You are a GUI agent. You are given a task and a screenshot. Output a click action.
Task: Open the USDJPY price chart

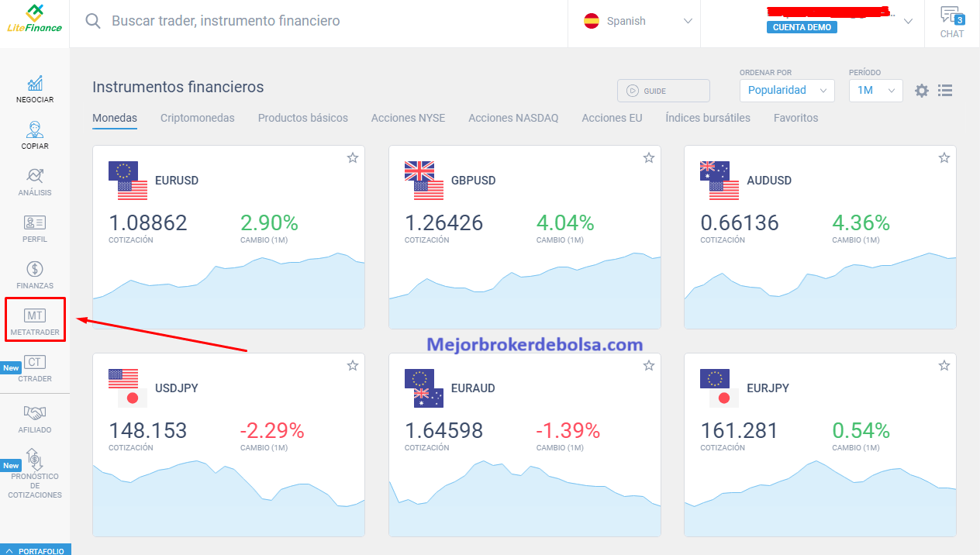[229, 498]
